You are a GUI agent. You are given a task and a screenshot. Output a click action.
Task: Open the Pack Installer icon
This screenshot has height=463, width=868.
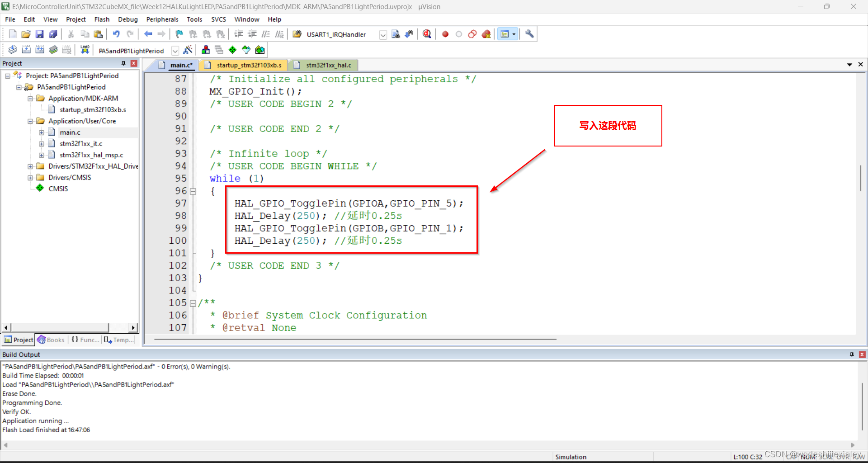[260, 50]
